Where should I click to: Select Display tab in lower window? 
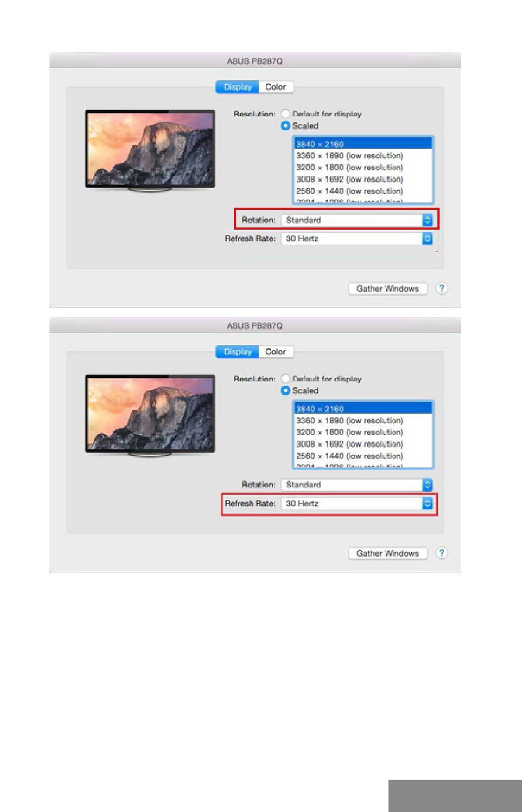tap(237, 352)
